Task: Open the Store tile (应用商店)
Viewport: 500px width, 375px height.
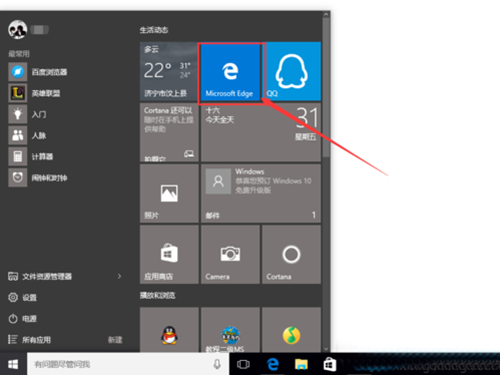Action: tap(169, 254)
